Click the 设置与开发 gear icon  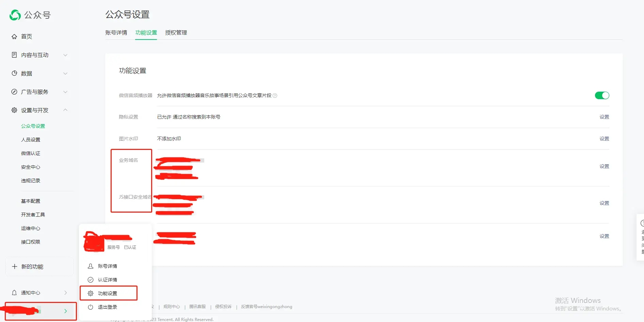14,110
